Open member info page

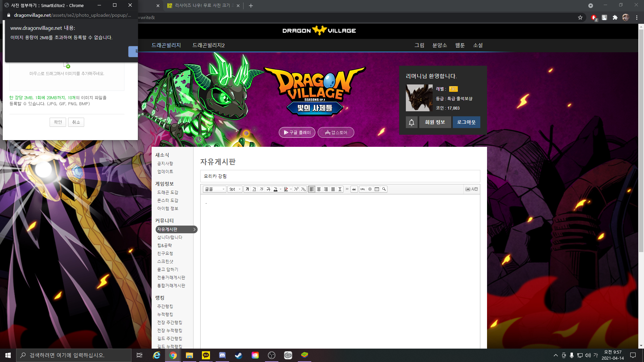435,122
